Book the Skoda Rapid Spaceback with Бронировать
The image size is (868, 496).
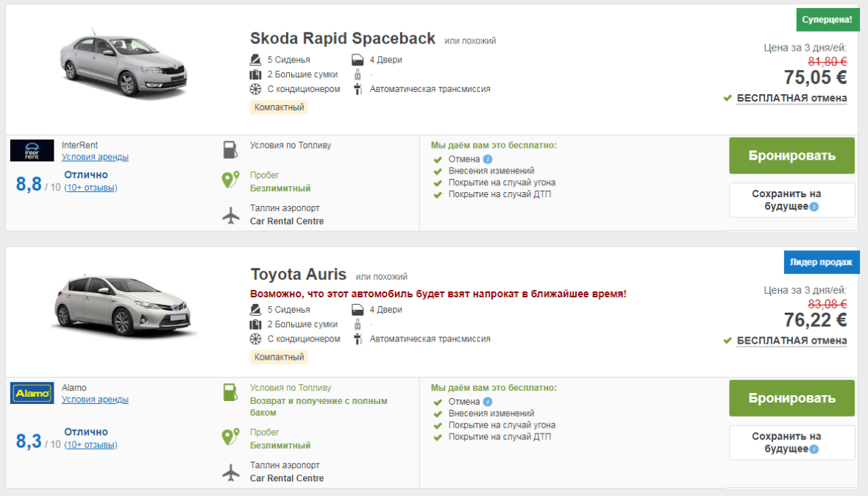click(x=791, y=155)
